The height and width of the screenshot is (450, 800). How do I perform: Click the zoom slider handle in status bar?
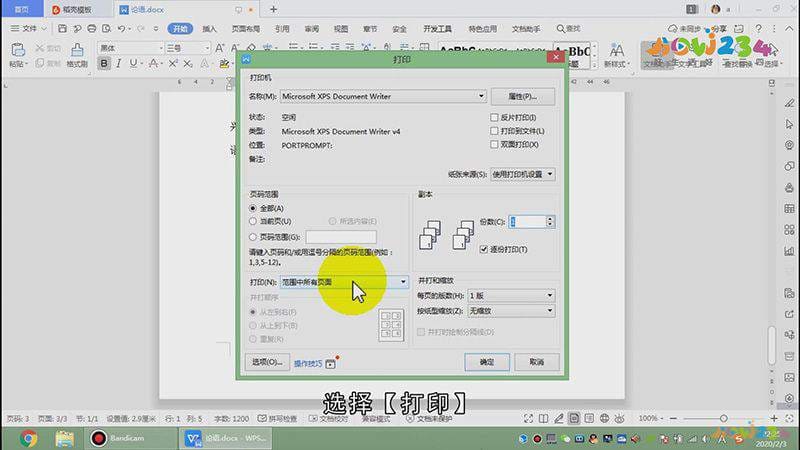click(723, 418)
